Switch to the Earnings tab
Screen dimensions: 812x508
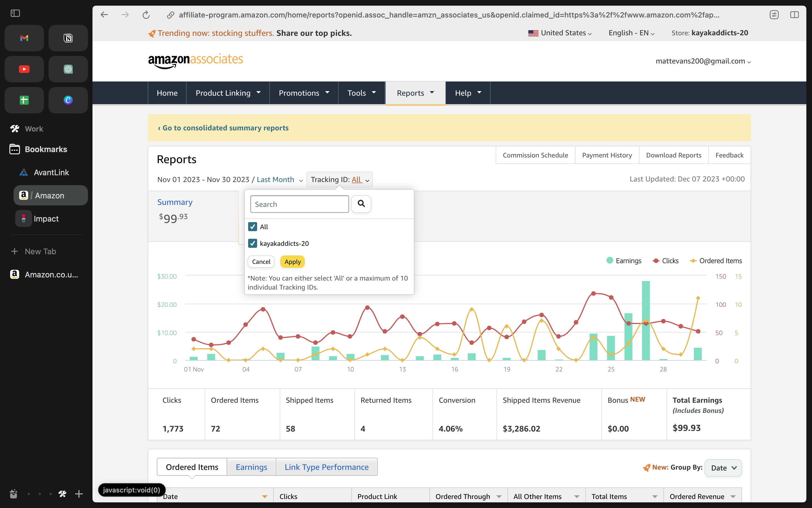coord(251,467)
